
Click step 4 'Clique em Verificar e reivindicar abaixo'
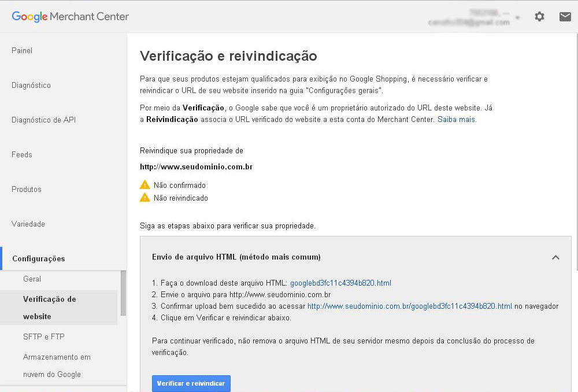pos(221,317)
